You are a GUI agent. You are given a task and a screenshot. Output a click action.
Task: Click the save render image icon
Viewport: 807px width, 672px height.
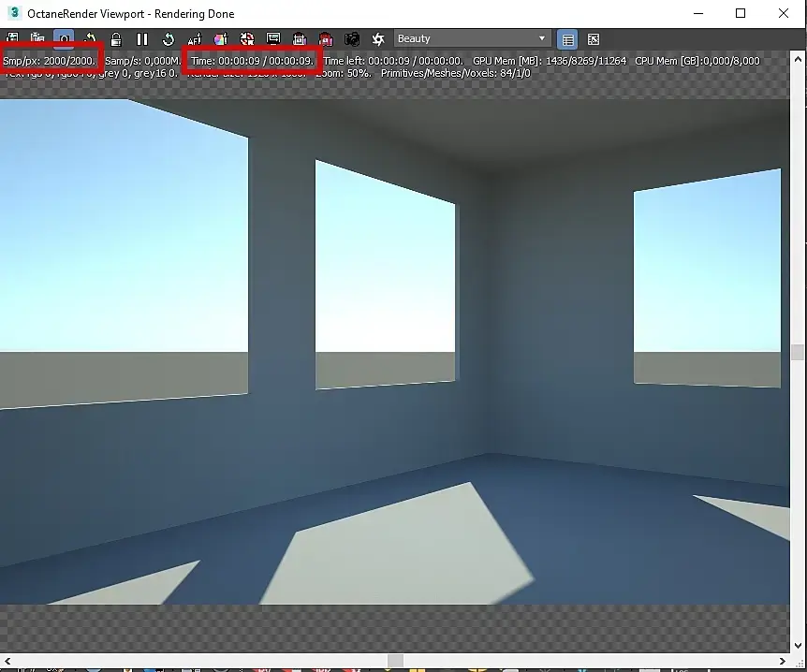pos(12,39)
